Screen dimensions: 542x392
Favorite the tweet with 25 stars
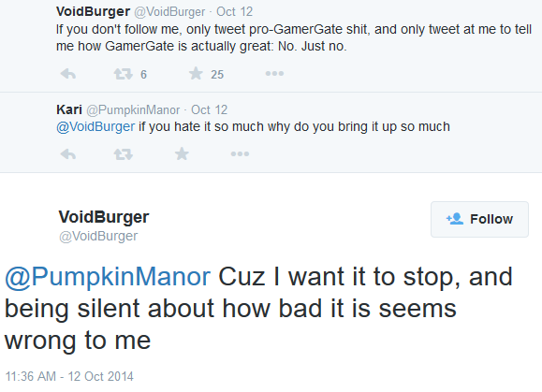pyautogui.click(x=196, y=74)
